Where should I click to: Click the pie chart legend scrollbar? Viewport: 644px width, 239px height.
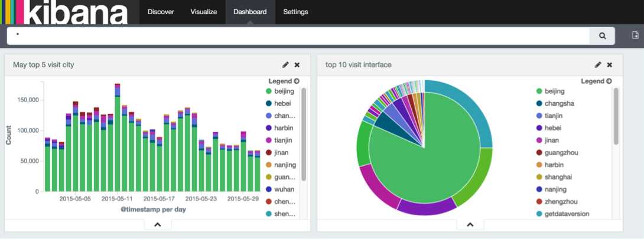click(x=616, y=116)
